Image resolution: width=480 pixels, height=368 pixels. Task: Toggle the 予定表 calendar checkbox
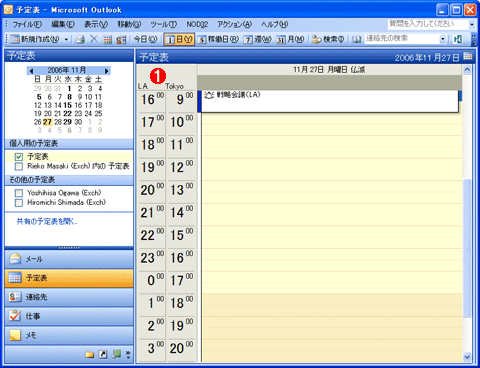pyautogui.click(x=19, y=157)
